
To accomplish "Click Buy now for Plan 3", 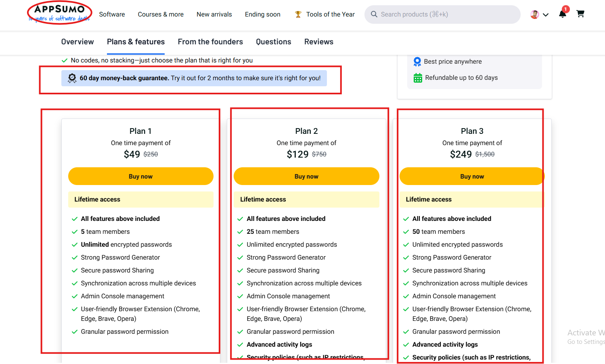I will 472,176.
